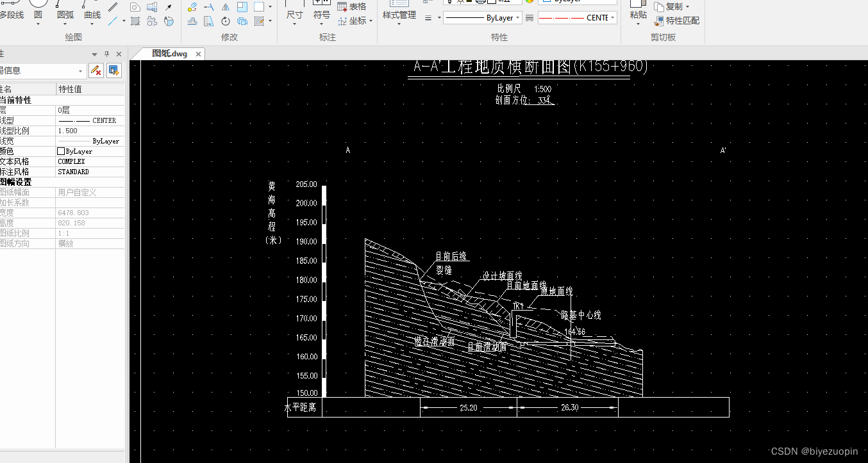
Task: Select the 多段线 polyline tool
Action: [x=12, y=10]
